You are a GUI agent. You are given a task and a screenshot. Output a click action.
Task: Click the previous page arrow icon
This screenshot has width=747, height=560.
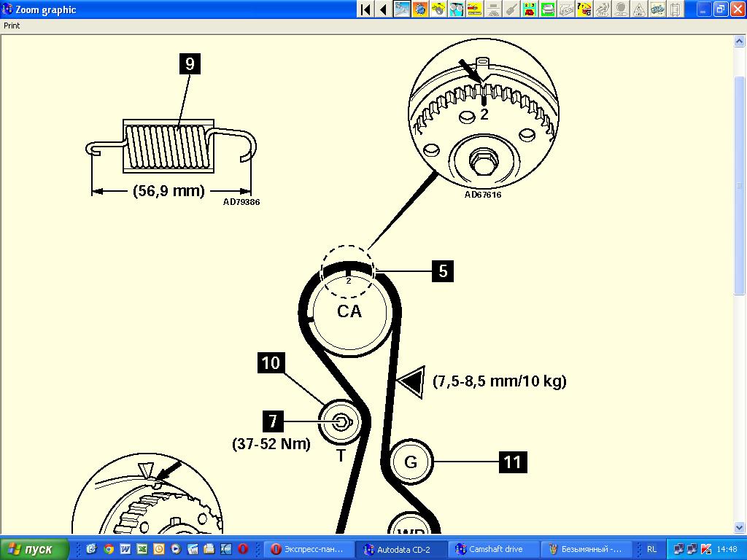(x=383, y=9)
